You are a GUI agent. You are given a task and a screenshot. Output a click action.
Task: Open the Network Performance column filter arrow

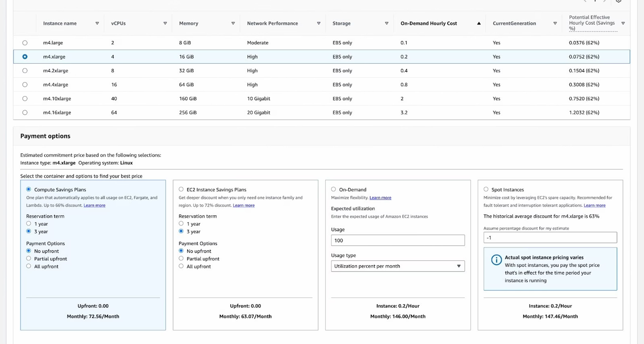(x=318, y=23)
